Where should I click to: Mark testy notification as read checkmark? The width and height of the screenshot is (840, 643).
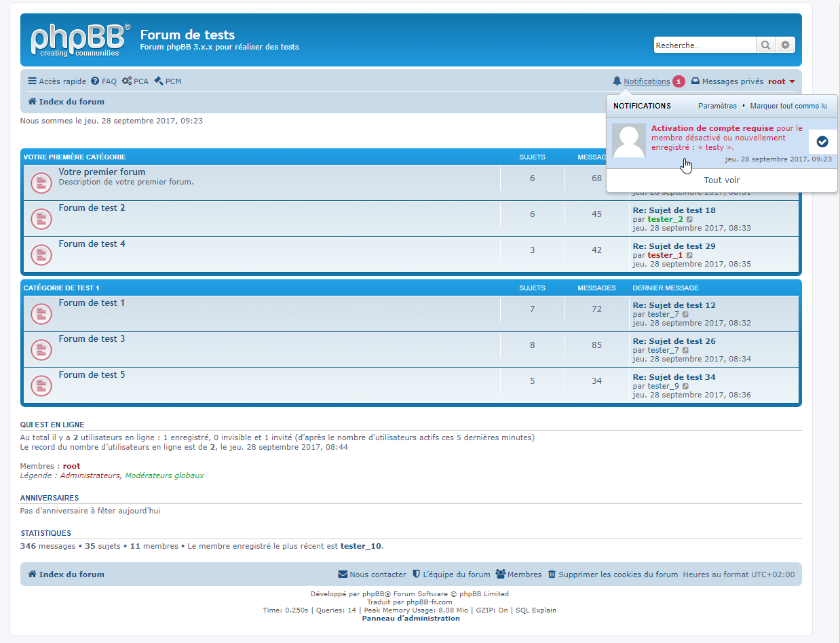pos(822,142)
